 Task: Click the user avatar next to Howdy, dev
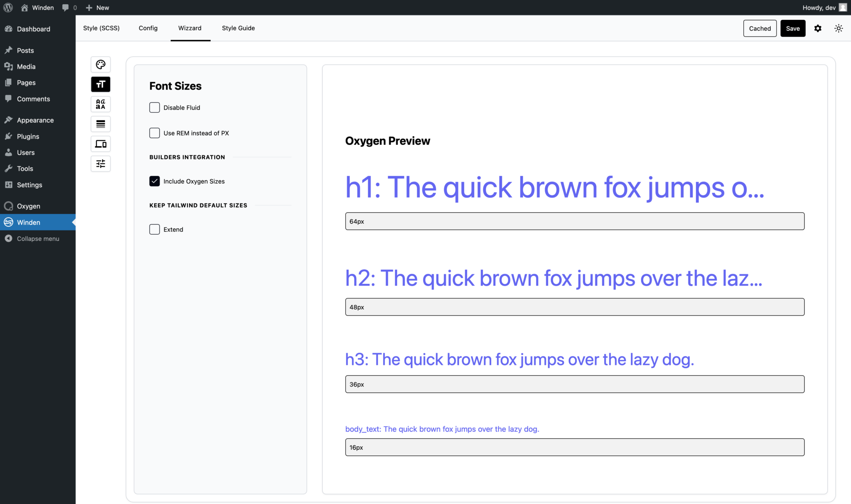[x=843, y=7]
